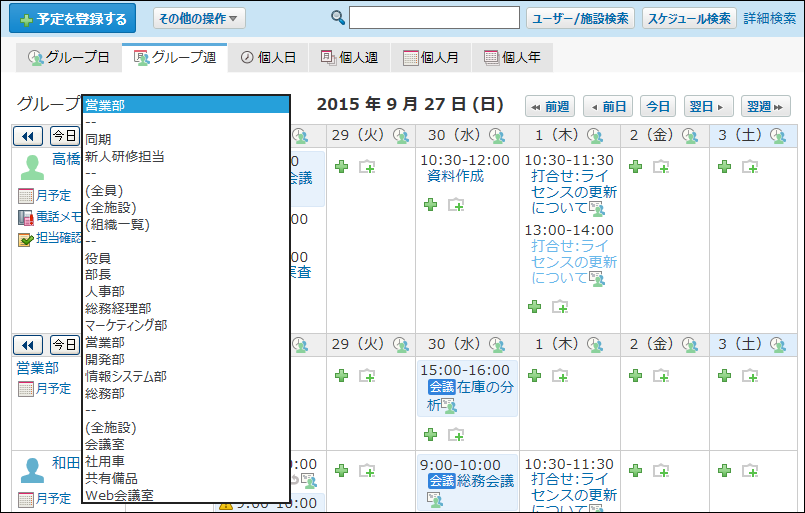Open group day view icon beside top 30 (水)
805x513 pixels.
497,136
